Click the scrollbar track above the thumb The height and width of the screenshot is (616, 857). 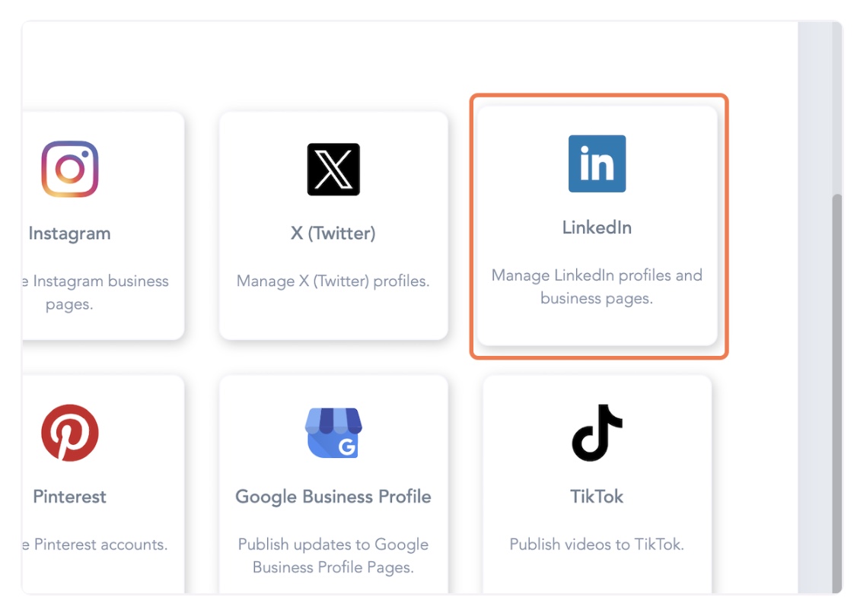pos(836,106)
